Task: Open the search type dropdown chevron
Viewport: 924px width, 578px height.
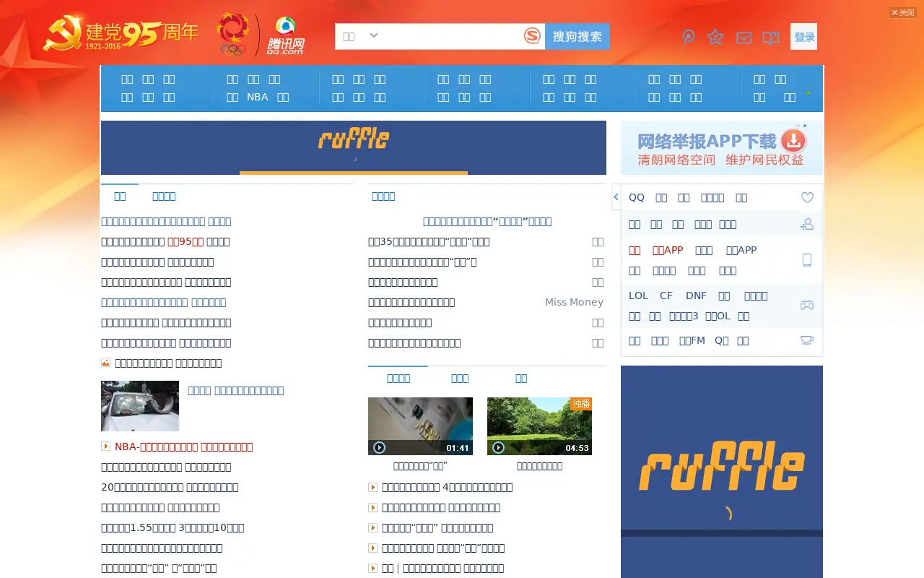Action: click(x=373, y=35)
